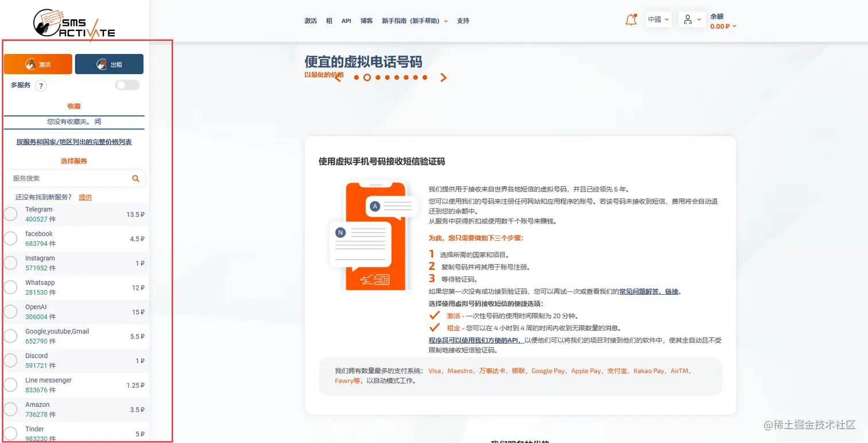Click the magnifier icon in service search

click(x=135, y=179)
